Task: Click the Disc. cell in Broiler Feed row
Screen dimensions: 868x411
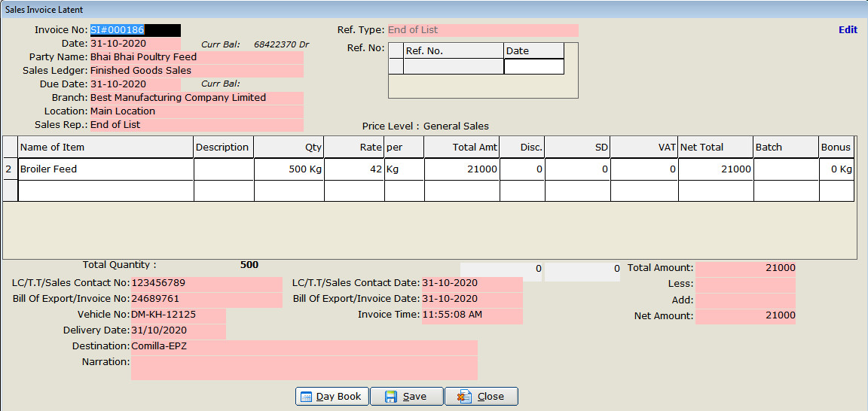Action: pos(522,169)
